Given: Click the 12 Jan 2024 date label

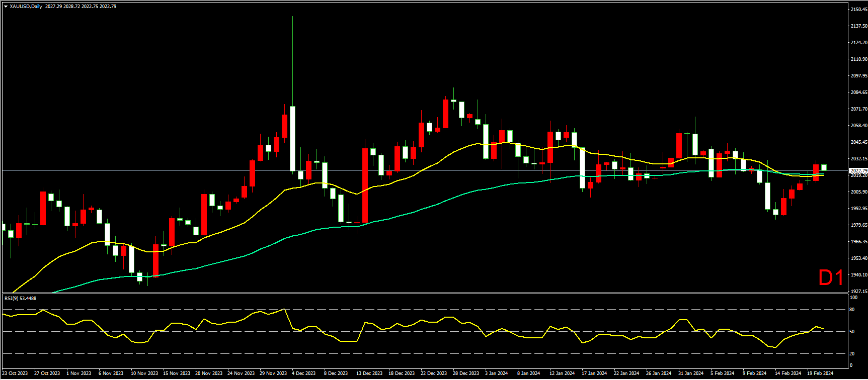Looking at the screenshot, I should click(x=562, y=373).
